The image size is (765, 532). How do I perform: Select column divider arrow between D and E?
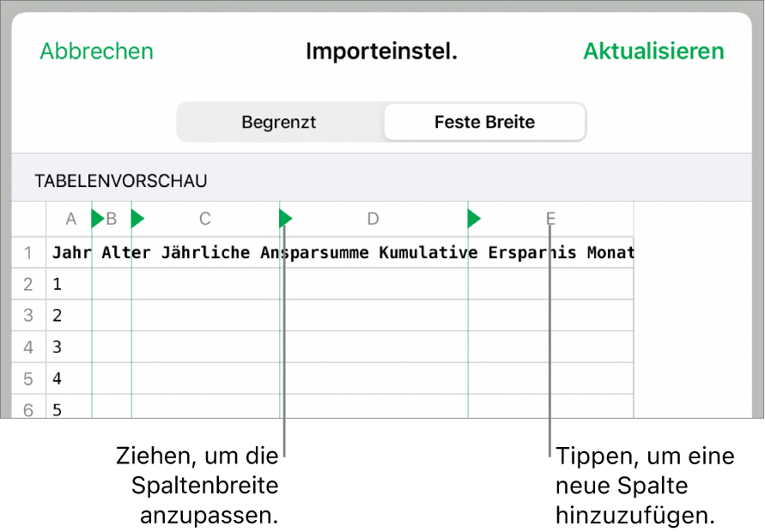tap(474, 219)
